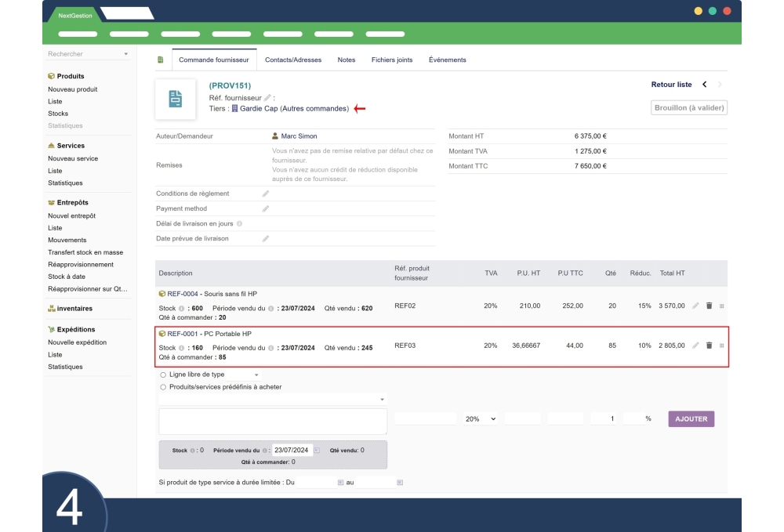784x532 pixels.
Task: Edit Conditions de règlement with pencil icon
Action: coord(266,194)
